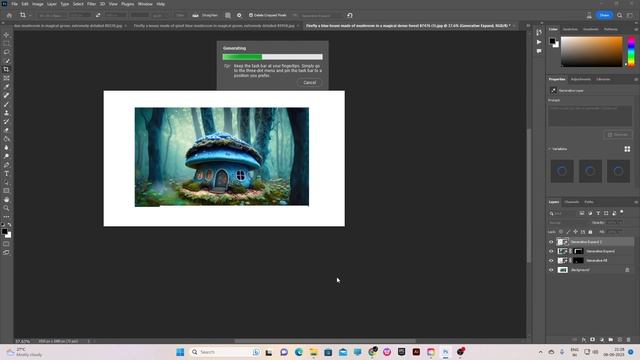Viewport: 640px width, 360px height.
Task: Select the Lasso tool
Action: tap(6, 52)
